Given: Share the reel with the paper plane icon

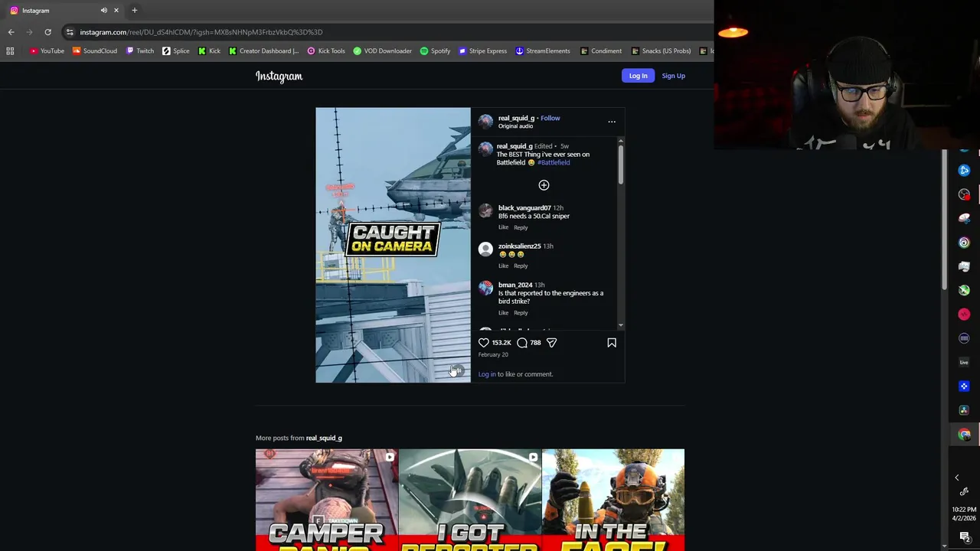Looking at the screenshot, I should click(551, 343).
